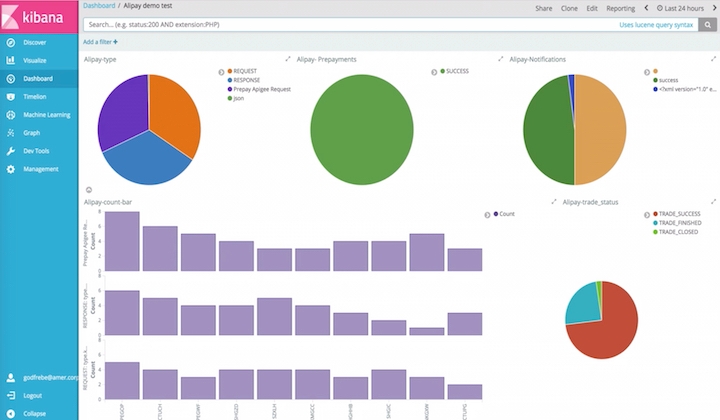Click the green Prepayments pie circle
This screenshot has width=720, height=420.
click(x=362, y=130)
